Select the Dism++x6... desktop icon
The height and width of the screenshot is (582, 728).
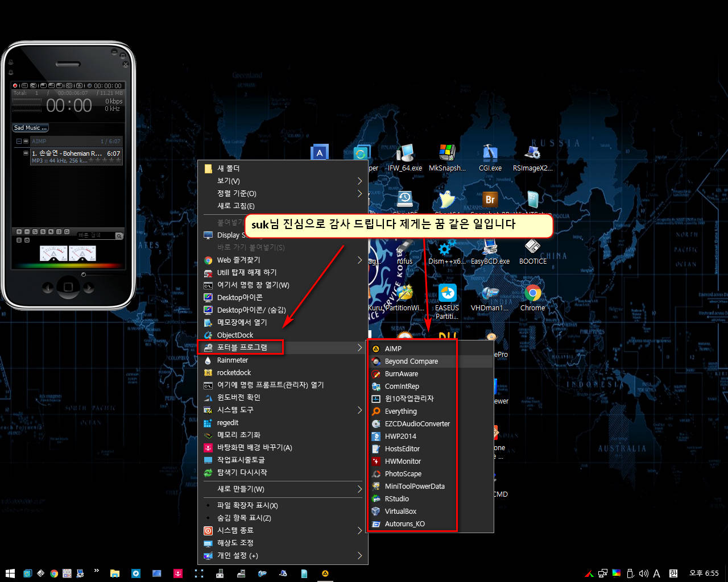click(447, 251)
